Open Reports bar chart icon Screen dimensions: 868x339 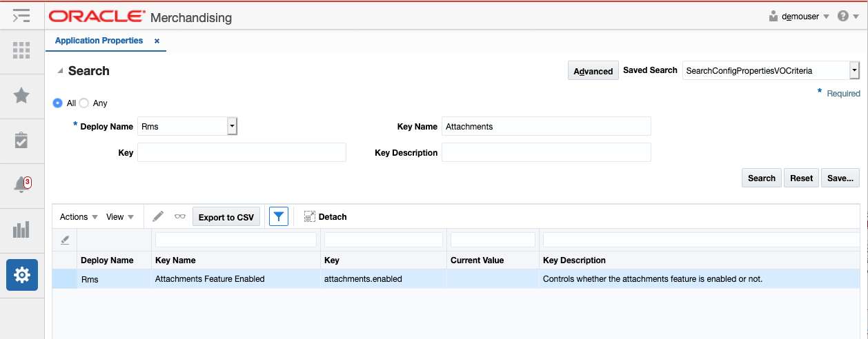click(21, 229)
